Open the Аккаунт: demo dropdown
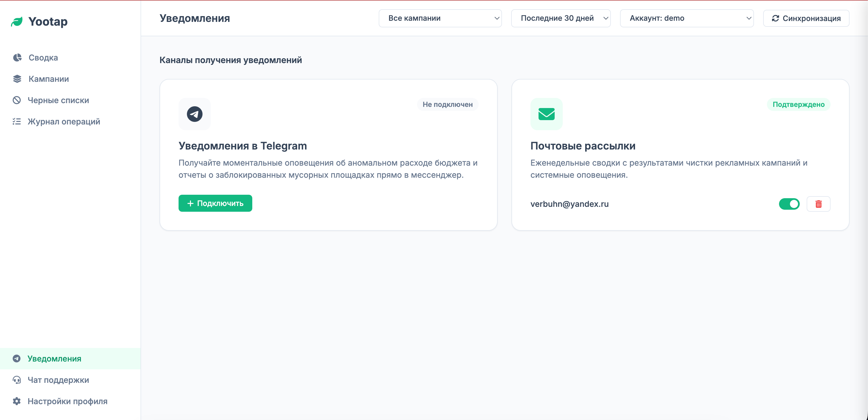This screenshot has width=868, height=420. tap(687, 18)
